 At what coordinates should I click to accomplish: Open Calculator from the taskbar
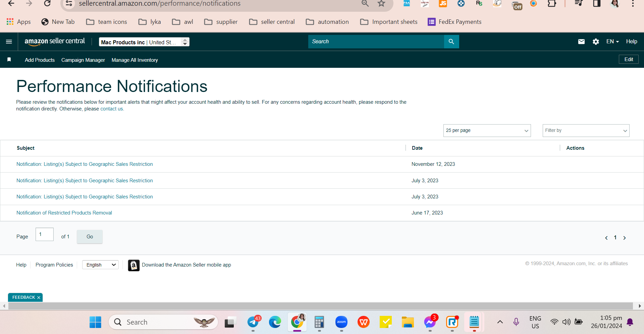pos(319,322)
